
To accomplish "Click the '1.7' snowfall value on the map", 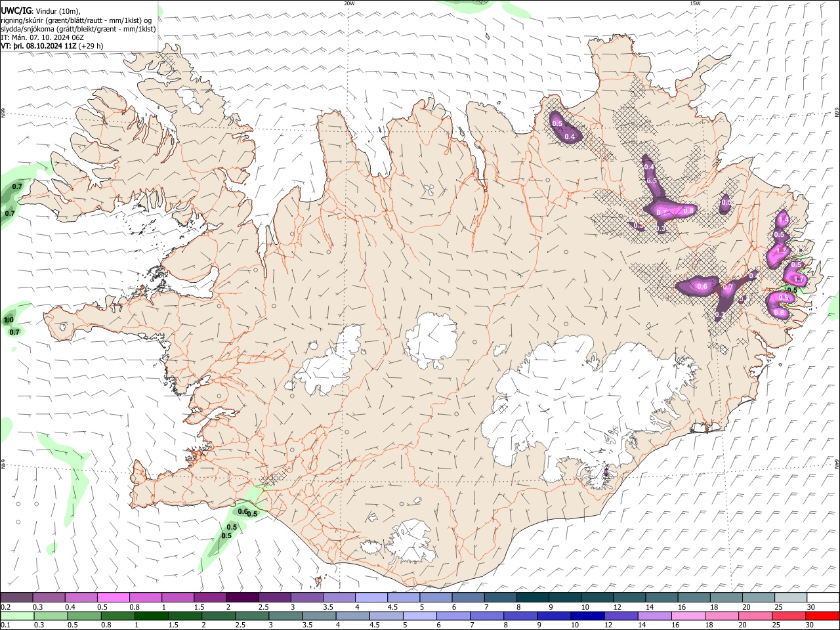I will [799, 279].
